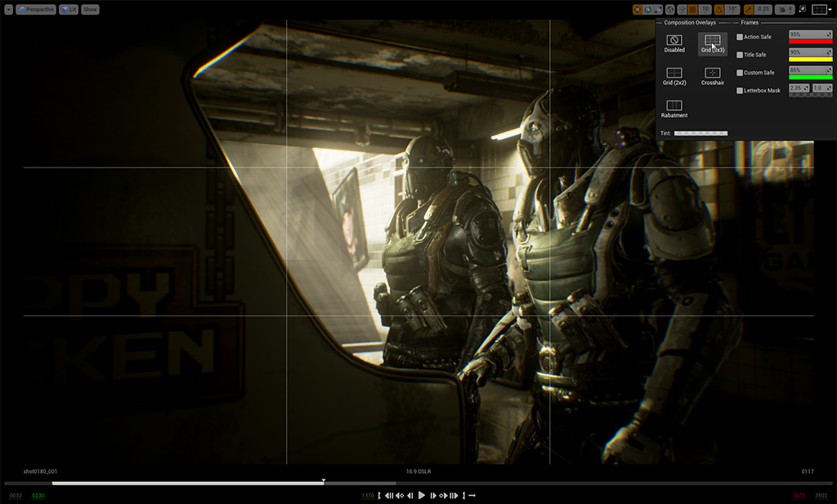Select the Grid (2x2) composition overlay
This screenshot has width=837, height=504.
(674, 74)
